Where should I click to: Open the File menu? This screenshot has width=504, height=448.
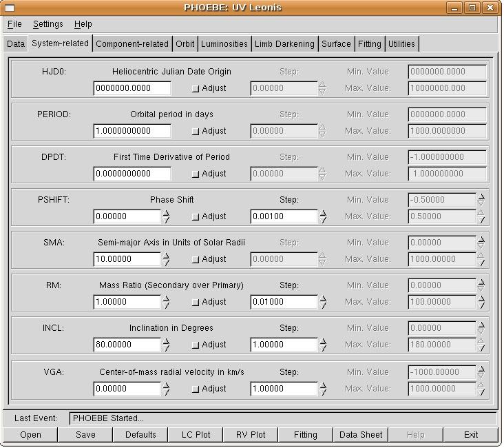14,24
